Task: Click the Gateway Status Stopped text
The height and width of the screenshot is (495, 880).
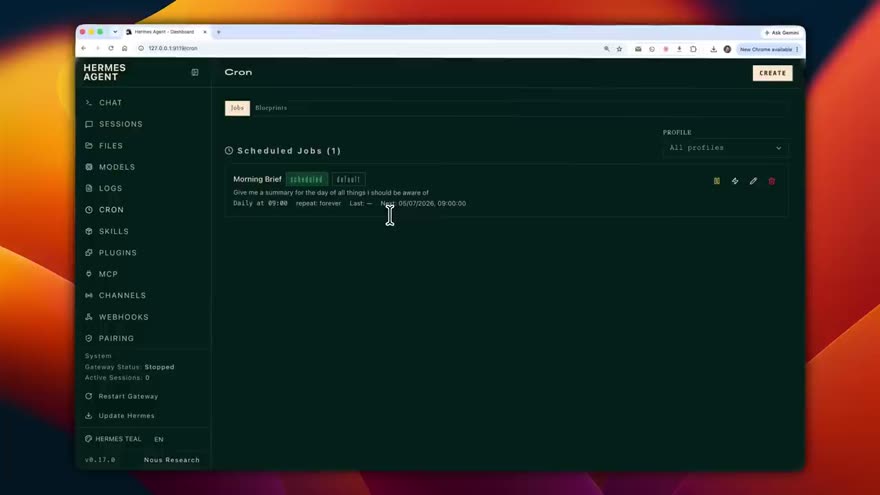Action: pyautogui.click(x=130, y=367)
